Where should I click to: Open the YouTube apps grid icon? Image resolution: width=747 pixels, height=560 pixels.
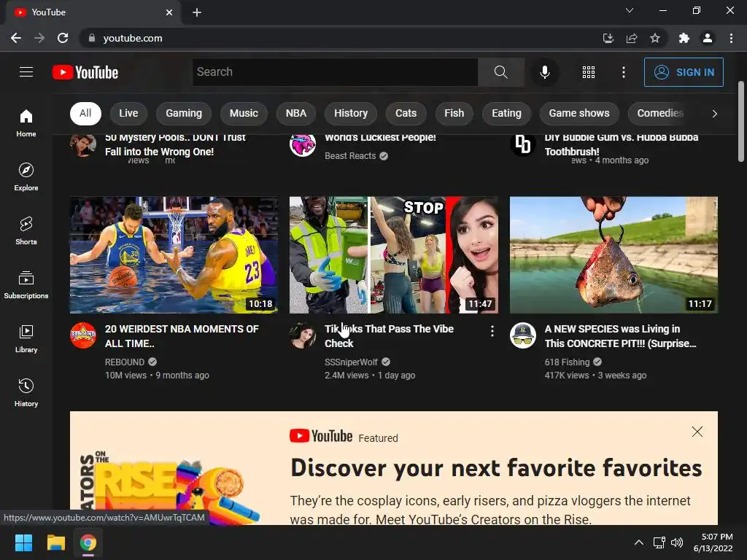pos(589,72)
